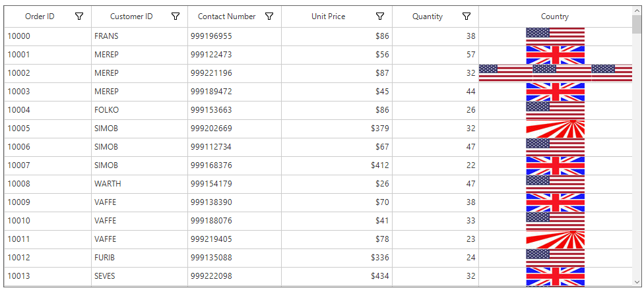
Task: Select the UK flag in row 10001
Action: (x=556, y=55)
